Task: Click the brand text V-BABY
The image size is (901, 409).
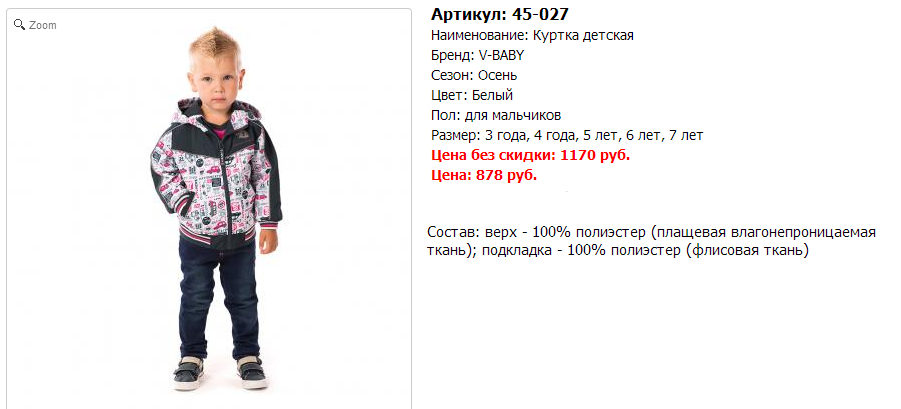Action: pos(501,55)
